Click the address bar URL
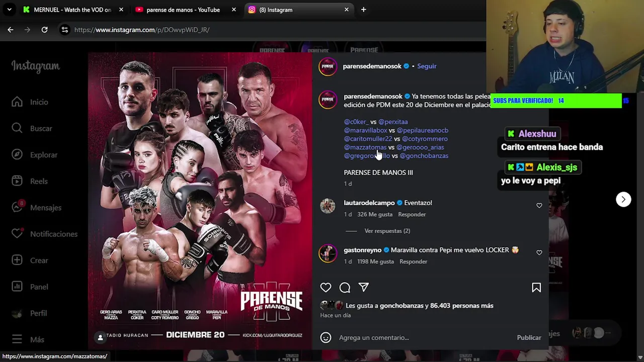Viewport: 644px width, 362px height. point(142,30)
